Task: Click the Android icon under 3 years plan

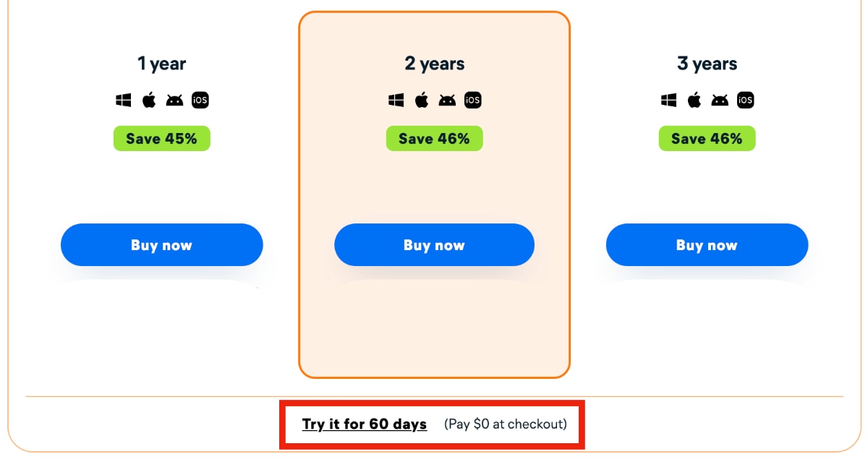Action: 720,100
